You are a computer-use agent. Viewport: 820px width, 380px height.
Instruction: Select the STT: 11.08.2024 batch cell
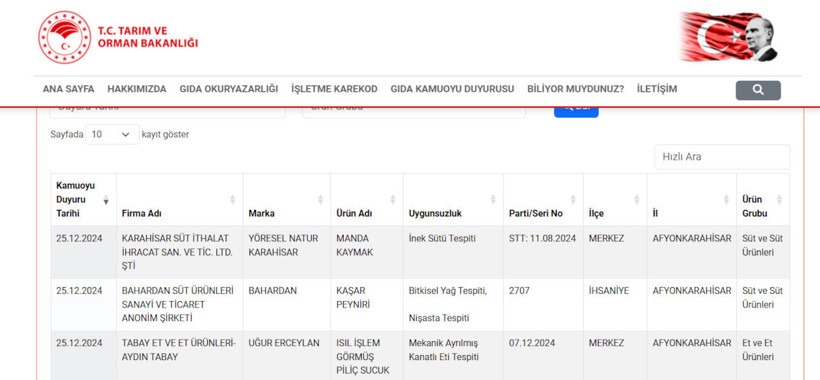(x=543, y=252)
